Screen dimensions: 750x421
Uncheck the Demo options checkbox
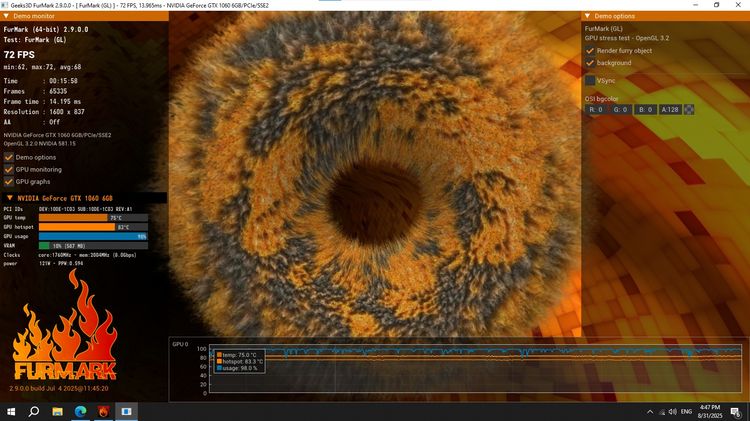click(9, 157)
